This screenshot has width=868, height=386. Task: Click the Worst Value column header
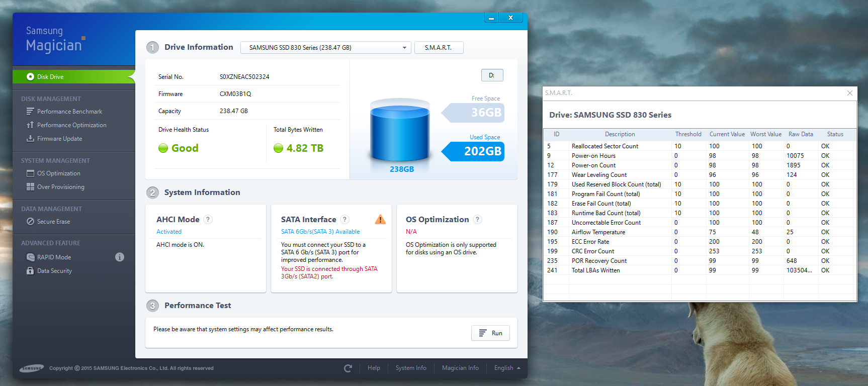[766, 134]
